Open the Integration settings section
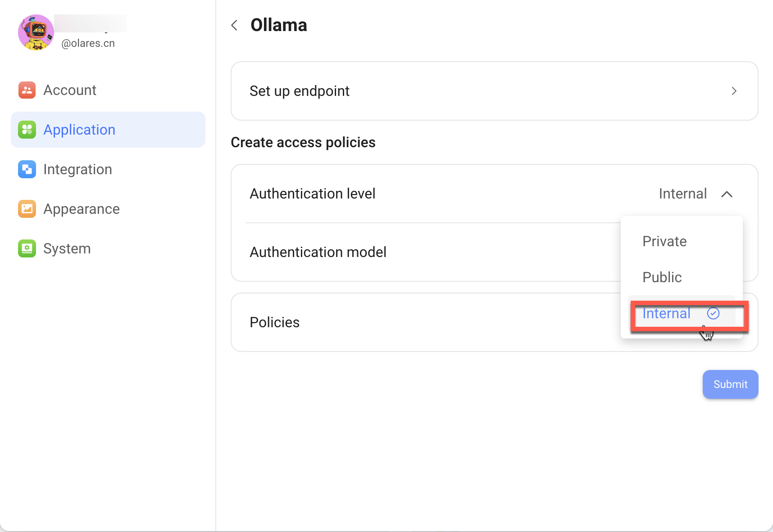Screen dimensions: 773x532 point(77,169)
